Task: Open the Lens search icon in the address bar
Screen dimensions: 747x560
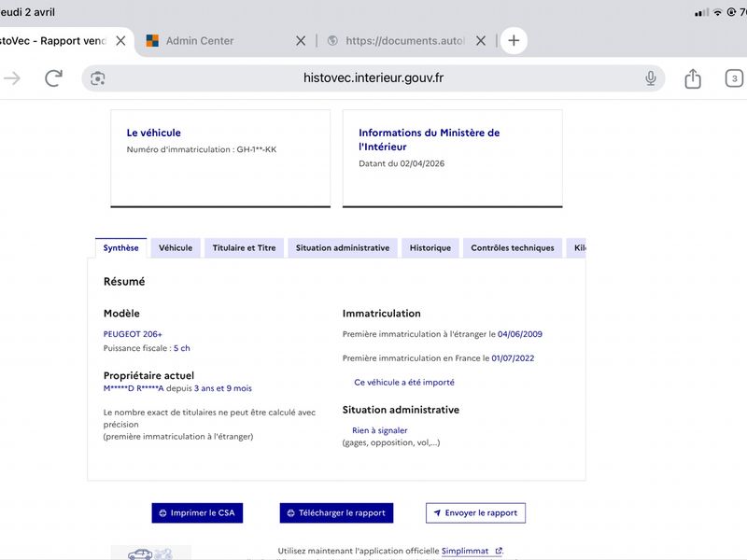Action: coord(98,78)
